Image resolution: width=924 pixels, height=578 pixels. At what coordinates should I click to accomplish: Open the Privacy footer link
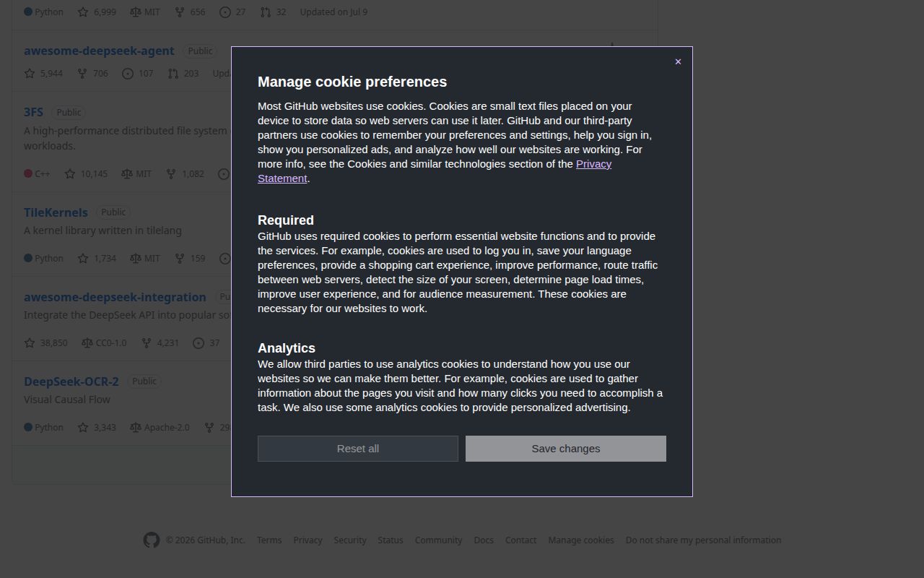click(x=308, y=540)
